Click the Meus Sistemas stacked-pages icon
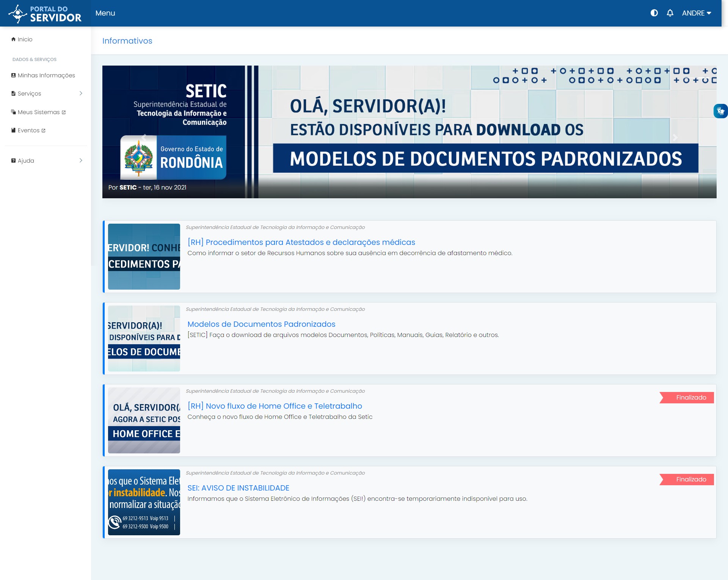This screenshot has height=580, width=728. [x=14, y=112]
